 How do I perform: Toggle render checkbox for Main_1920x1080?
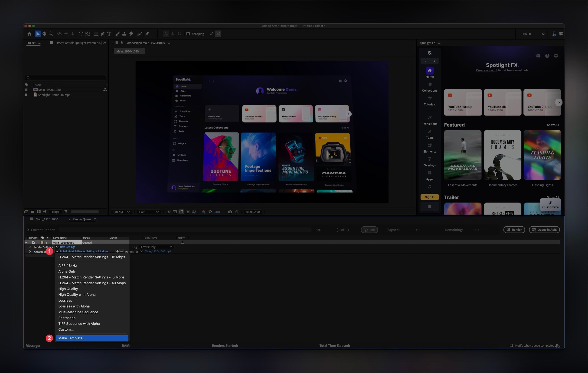click(33, 242)
